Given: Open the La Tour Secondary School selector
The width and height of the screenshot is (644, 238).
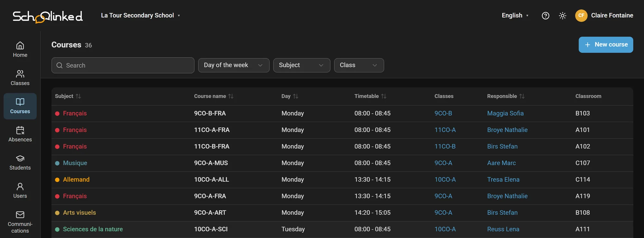Looking at the screenshot, I should [x=140, y=15].
